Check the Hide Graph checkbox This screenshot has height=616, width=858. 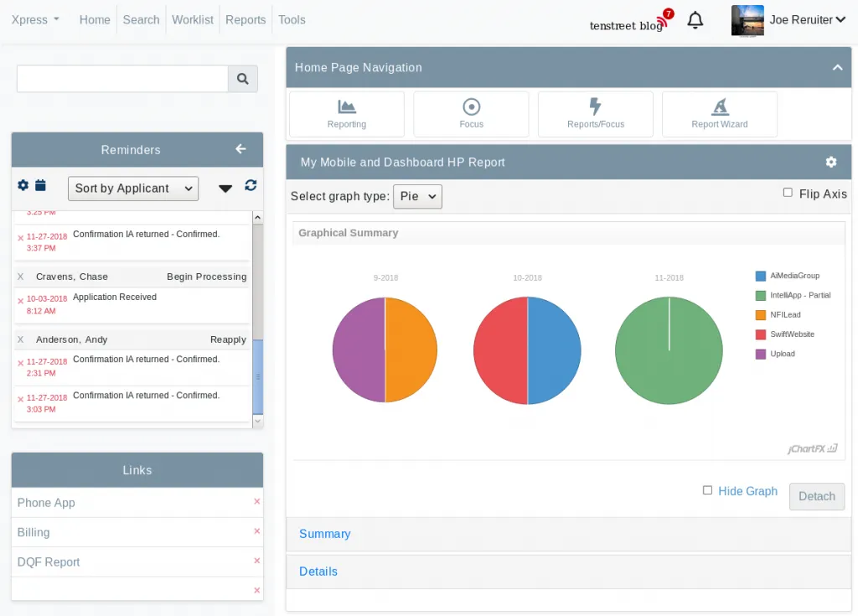tap(708, 490)
